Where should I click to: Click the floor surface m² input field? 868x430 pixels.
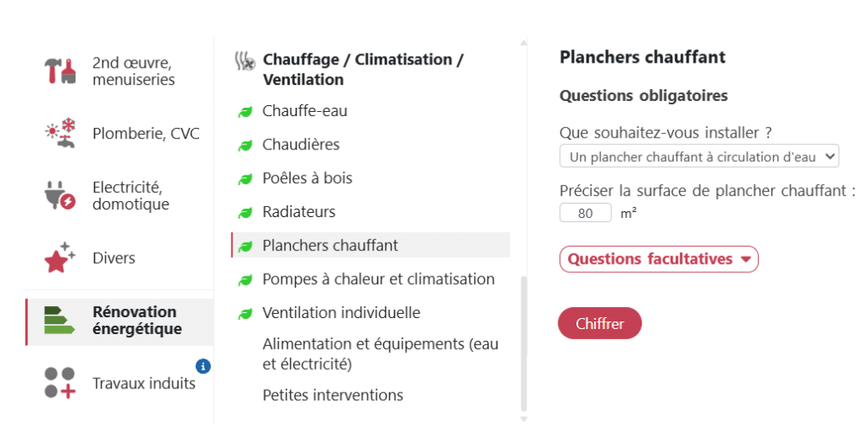pos(586,213)
